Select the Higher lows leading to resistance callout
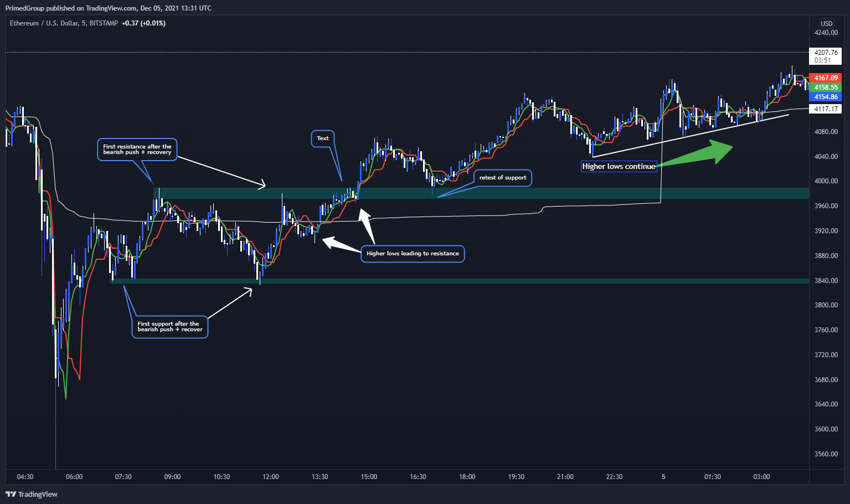The width and height of the screenshot is (850, 504). tap(413, 254)
